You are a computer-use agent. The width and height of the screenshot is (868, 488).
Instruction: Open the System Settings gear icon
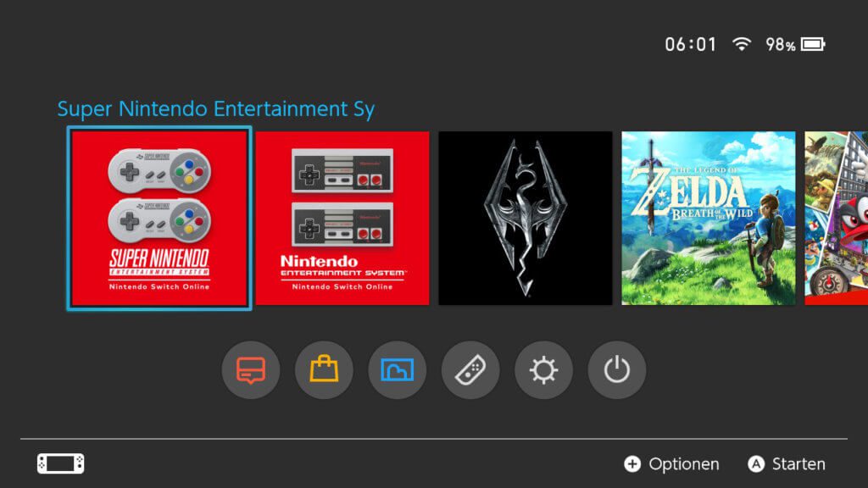tap(542, 369)
